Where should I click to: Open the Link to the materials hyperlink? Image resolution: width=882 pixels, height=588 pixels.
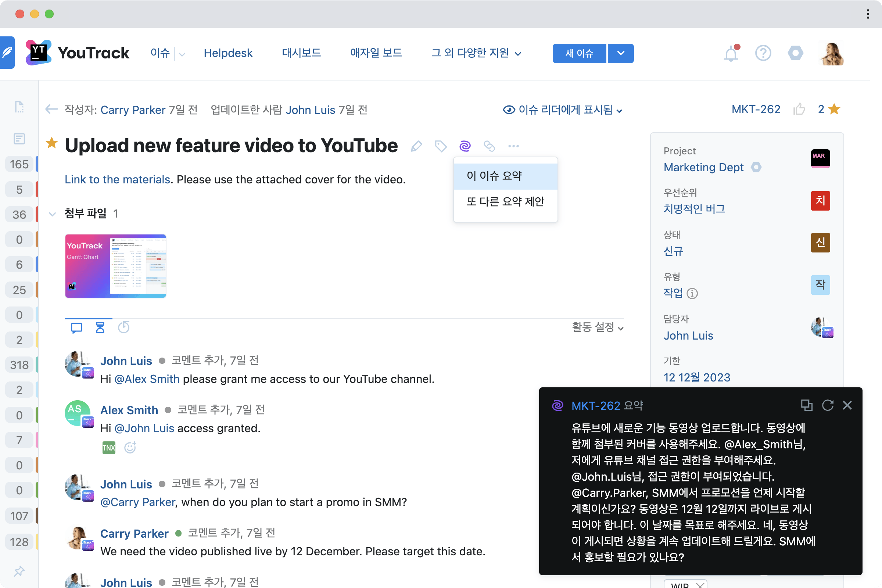pos(117,179)
